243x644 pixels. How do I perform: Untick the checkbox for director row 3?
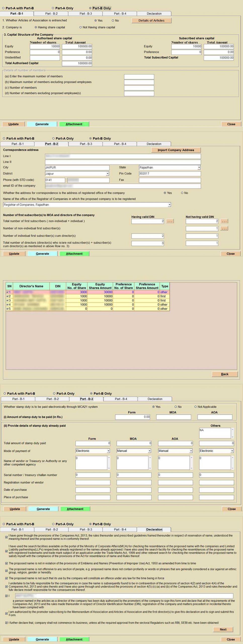(8, 300)
